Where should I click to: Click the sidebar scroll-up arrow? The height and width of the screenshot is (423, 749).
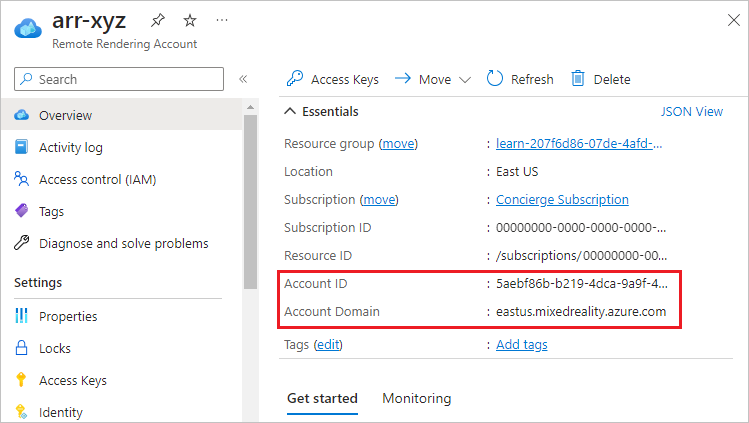click(250, 107)
